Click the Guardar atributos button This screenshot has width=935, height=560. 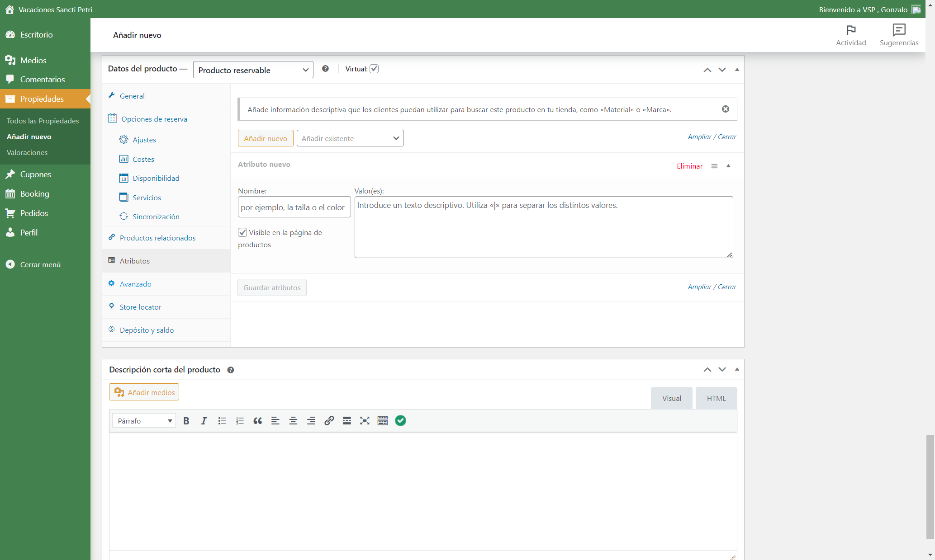[272, 287]
